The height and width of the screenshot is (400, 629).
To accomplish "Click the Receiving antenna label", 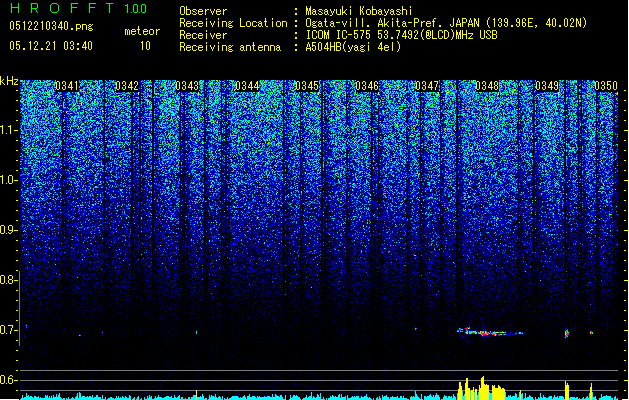I will click(x=230, y=47).
